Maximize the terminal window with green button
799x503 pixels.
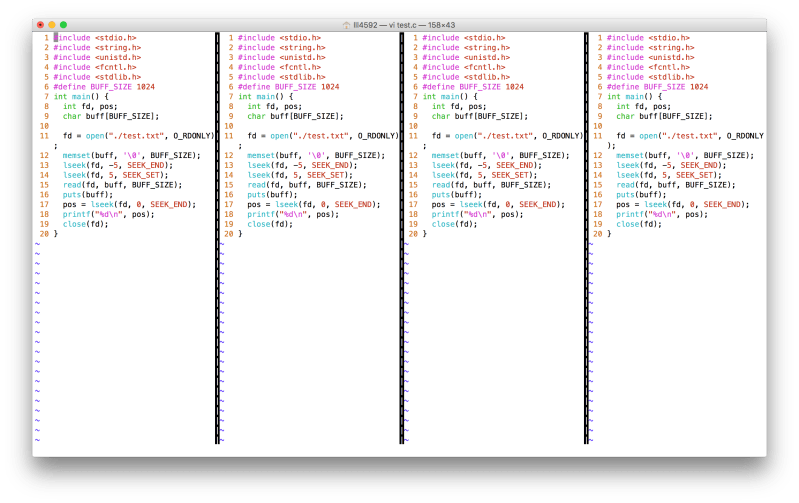point(63,24)
